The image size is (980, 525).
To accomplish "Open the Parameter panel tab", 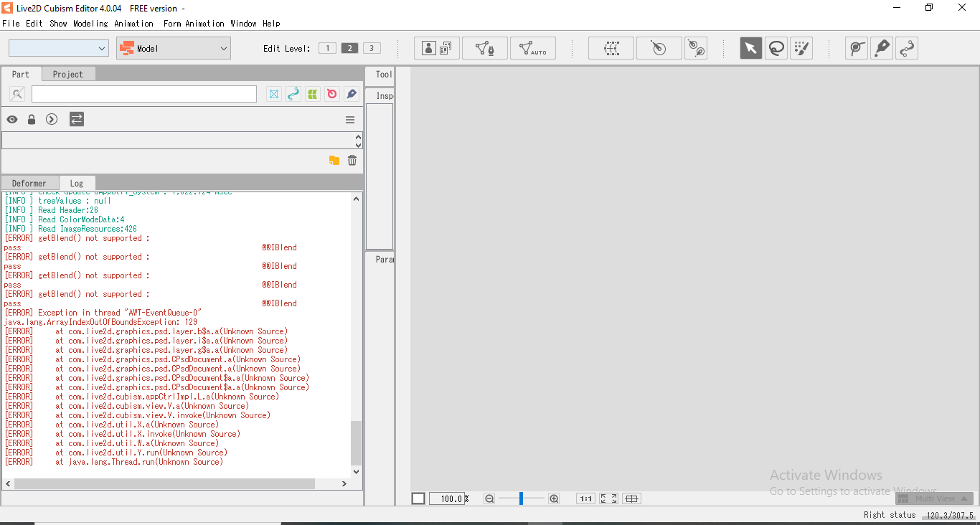I will (380, 260).
